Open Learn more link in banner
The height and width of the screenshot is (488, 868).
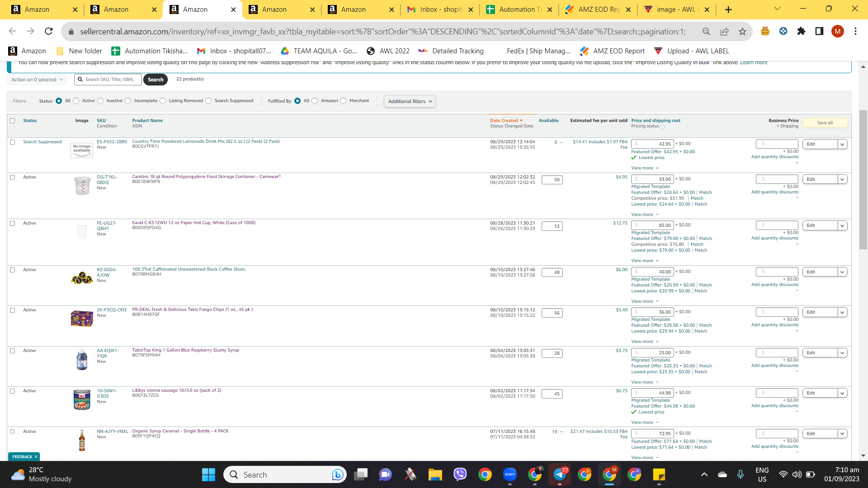pos(754,62)
